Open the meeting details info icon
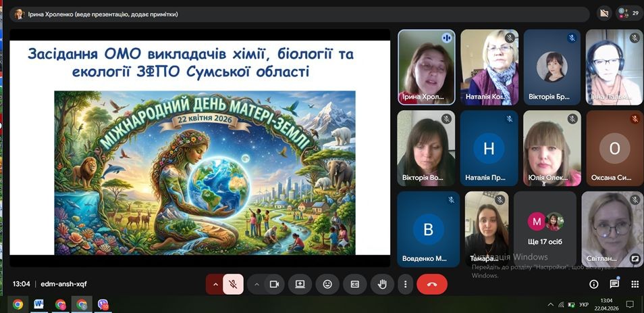 click(594, 284)
